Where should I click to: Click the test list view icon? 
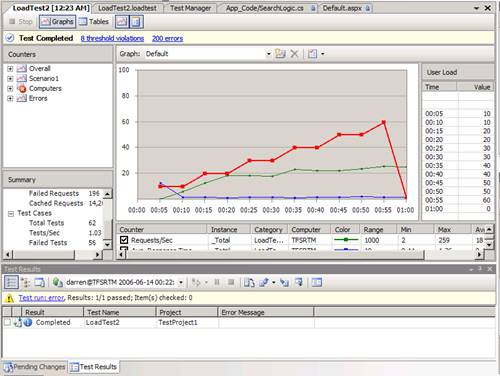[11, 282]
